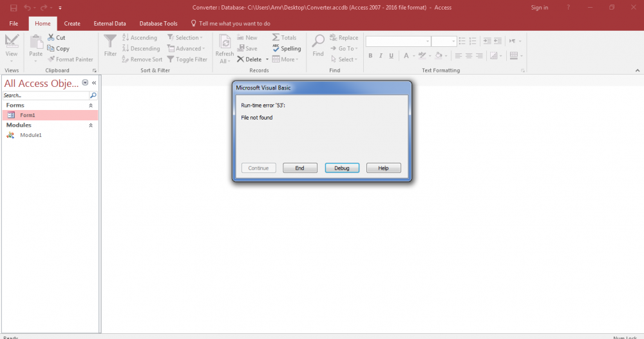
Task: Open the Create ribbon tab
Action: pyautogui.click(x=72, y=24)
